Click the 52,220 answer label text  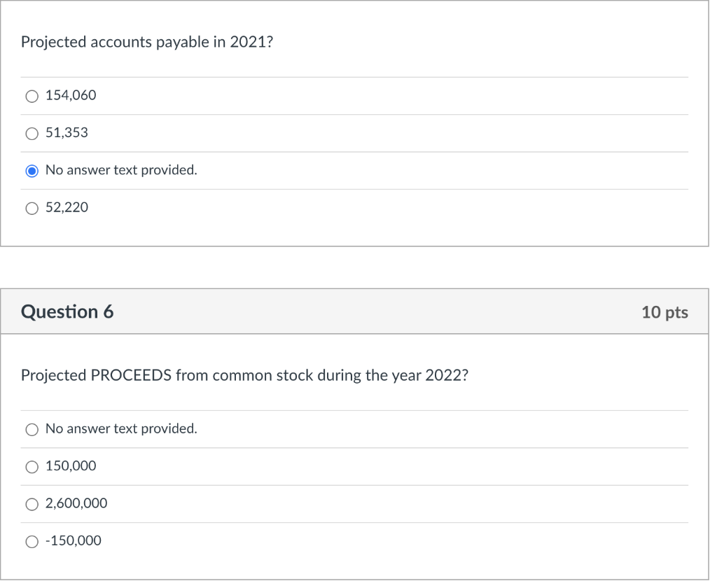click(x=67, y=208)
